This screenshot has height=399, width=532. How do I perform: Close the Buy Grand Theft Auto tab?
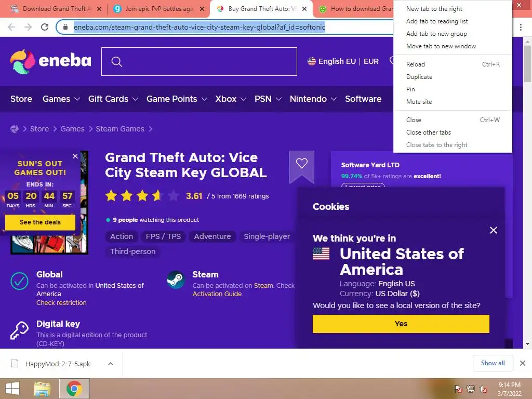tap(304, 9)
